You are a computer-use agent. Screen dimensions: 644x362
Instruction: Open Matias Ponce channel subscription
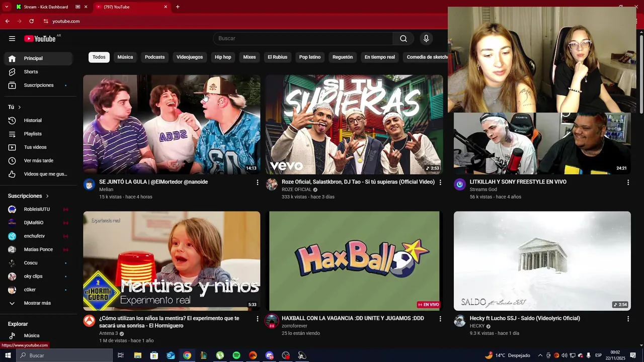coord(38,249)
